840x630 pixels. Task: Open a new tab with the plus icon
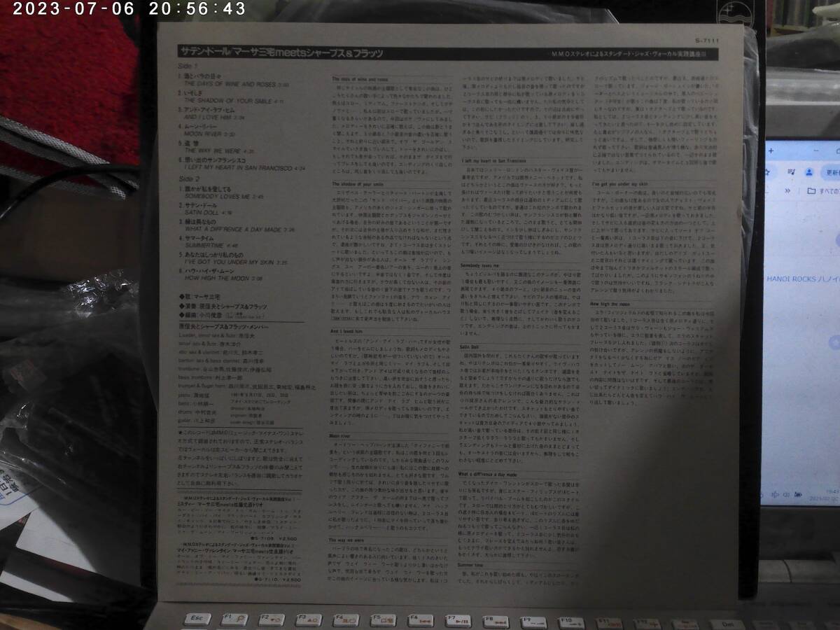click(771, 150)
